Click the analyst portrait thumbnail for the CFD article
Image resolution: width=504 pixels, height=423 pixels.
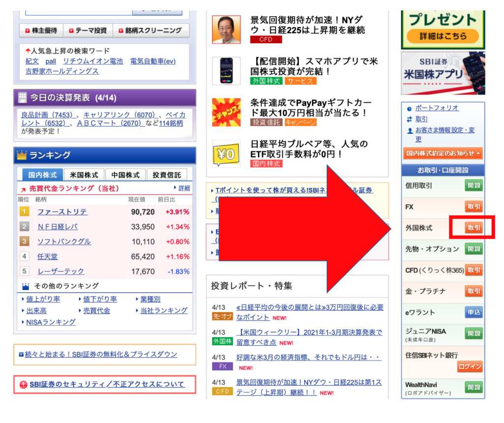[226, 30]
